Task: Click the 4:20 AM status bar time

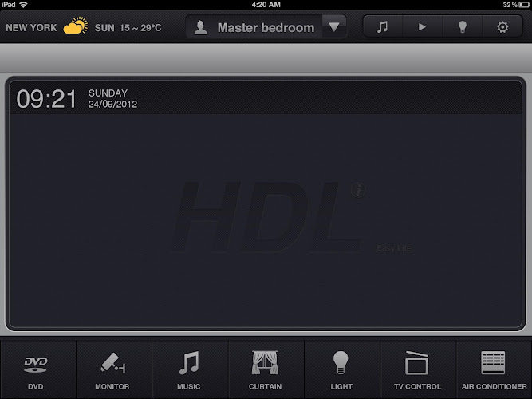Action: click(x=266, y=5)
